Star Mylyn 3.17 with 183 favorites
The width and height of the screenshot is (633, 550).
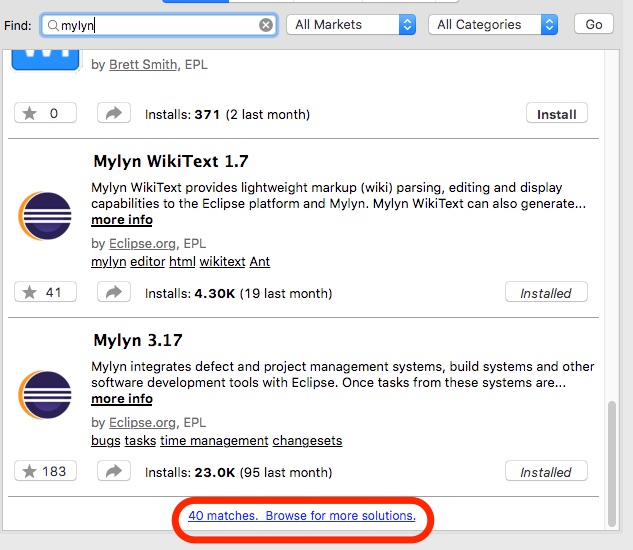pos(45,471)
